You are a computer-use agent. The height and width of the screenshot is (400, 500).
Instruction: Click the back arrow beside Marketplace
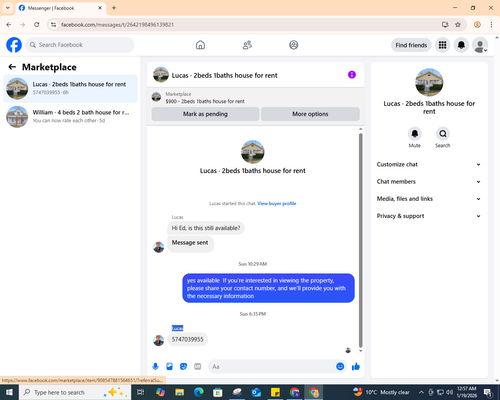12,67
